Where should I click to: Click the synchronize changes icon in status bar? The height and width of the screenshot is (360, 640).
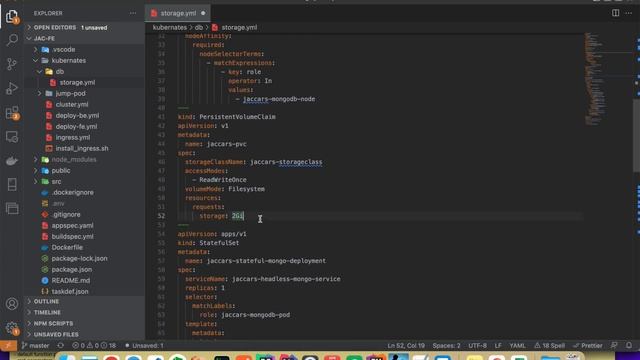pyautogui.click(x=60, y=346)
